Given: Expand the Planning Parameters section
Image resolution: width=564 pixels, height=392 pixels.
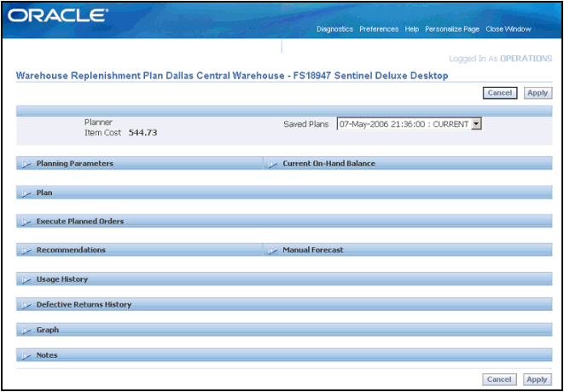Looking at the screenshot, I should (27, 164).
